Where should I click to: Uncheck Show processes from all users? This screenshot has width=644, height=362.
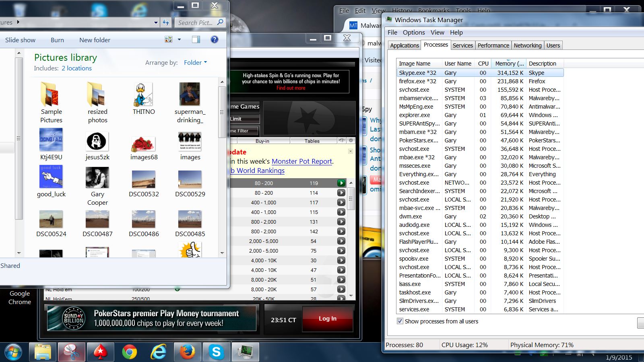pyautogui.click(x=400, y=321)
